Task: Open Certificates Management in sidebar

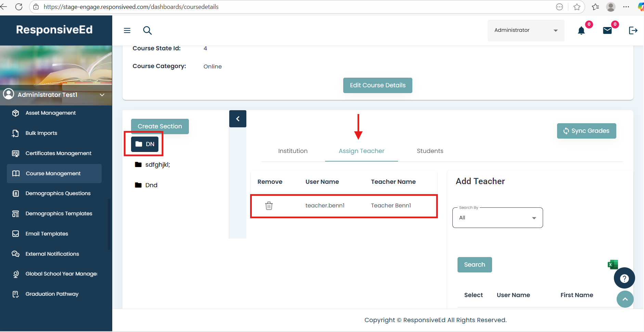Action: 58,153
